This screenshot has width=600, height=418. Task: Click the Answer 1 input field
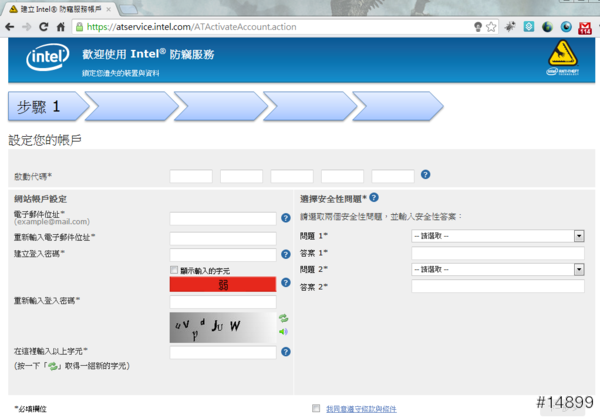[x=498, y=253]
